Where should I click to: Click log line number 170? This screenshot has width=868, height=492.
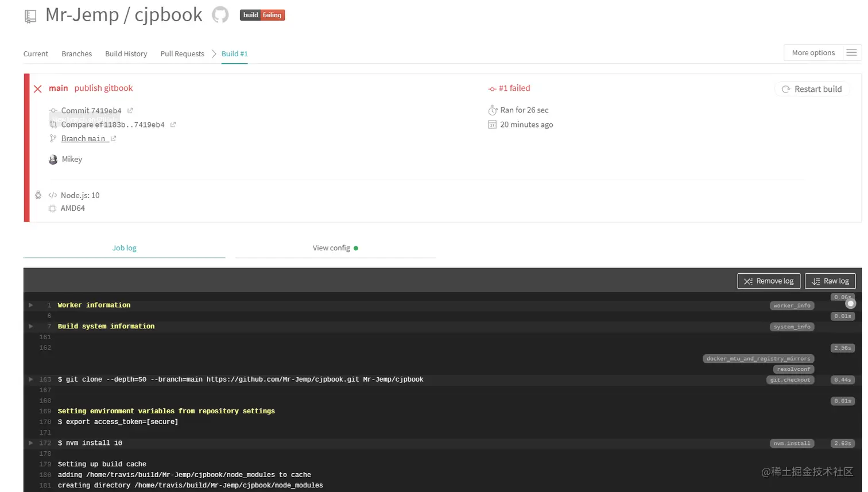coord(45,422)
